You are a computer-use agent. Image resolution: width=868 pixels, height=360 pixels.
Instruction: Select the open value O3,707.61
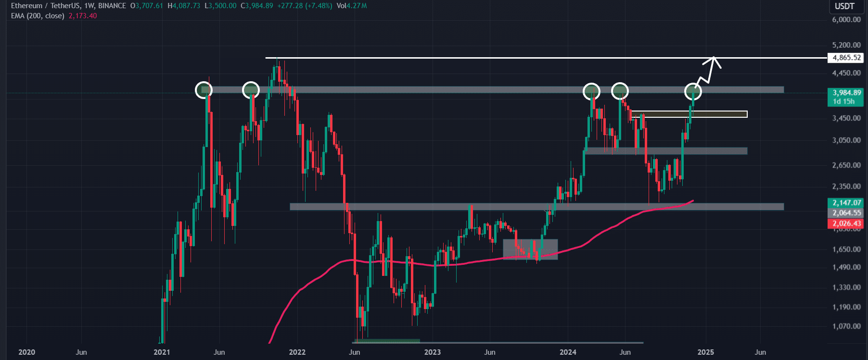click(147, 6)
